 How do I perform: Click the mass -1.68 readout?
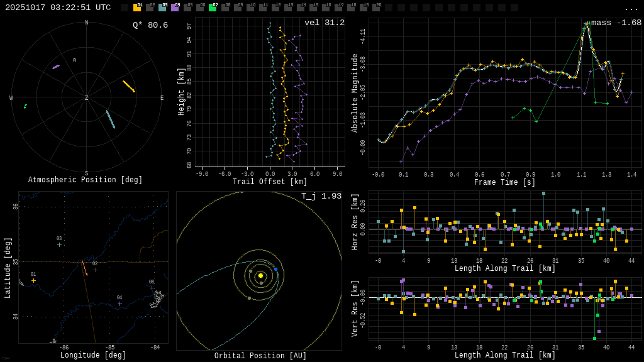pos(616,23)
